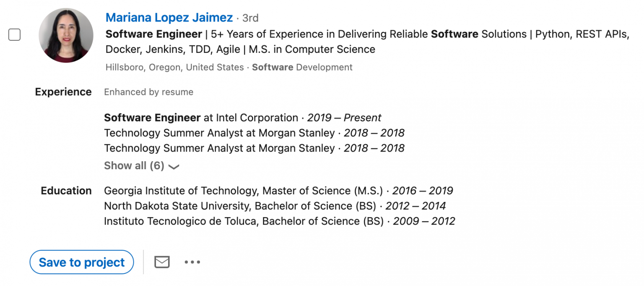Select the candidate checkbox beside the photo

pos(15,35)
